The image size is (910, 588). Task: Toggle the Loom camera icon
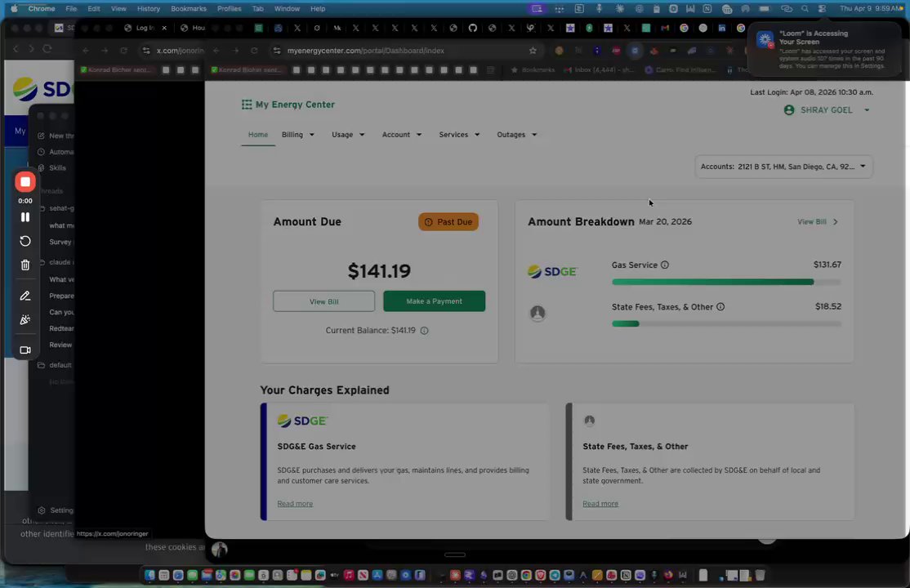point(25,350)
